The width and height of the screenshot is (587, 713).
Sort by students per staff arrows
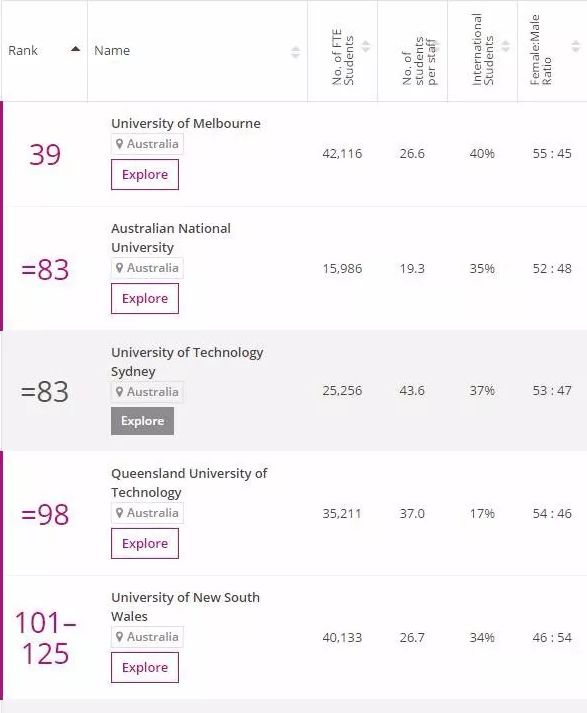(436, 46)
